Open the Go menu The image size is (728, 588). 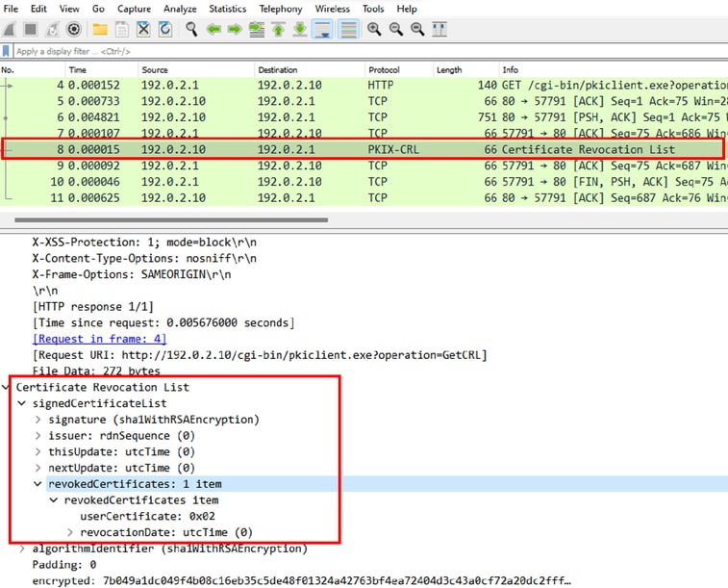[98, 9]
